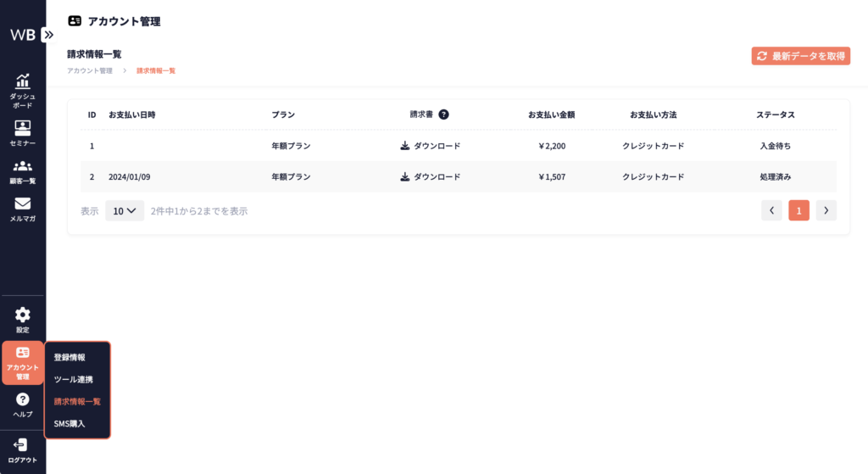Open the 顧客一覧 customers icon

click(x=23, y=171)
